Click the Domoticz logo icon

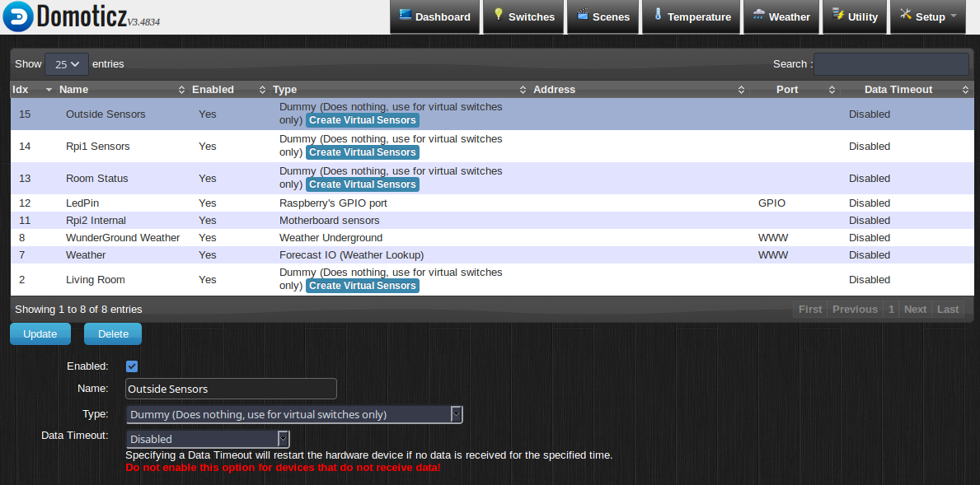[x=17, y=16]
